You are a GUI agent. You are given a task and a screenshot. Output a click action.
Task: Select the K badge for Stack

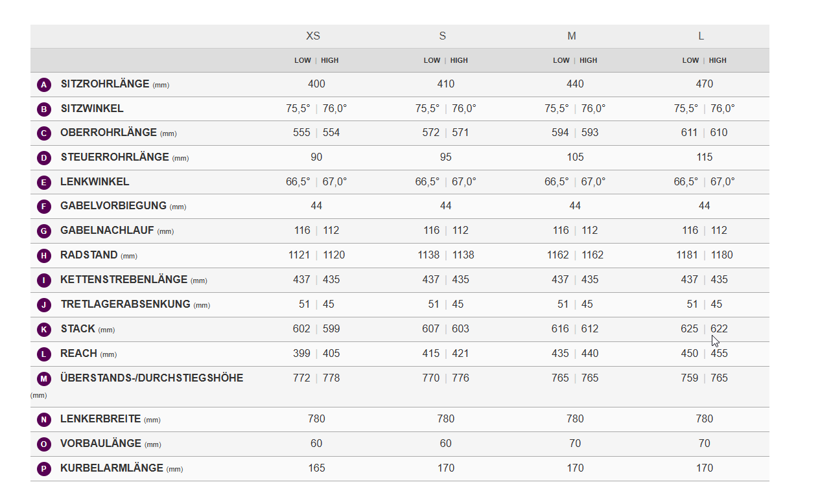tap(44, 330)
